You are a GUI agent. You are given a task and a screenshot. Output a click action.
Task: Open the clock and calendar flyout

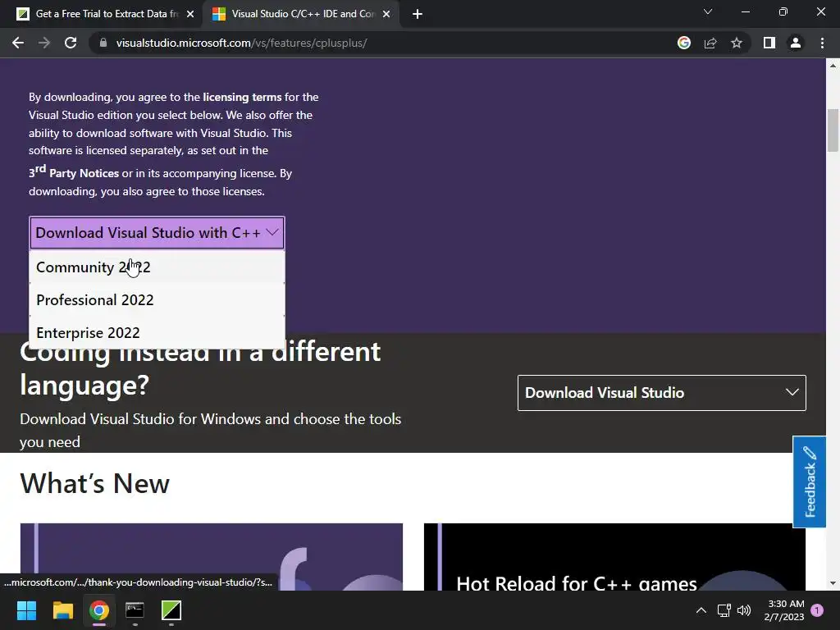[784, 610]
